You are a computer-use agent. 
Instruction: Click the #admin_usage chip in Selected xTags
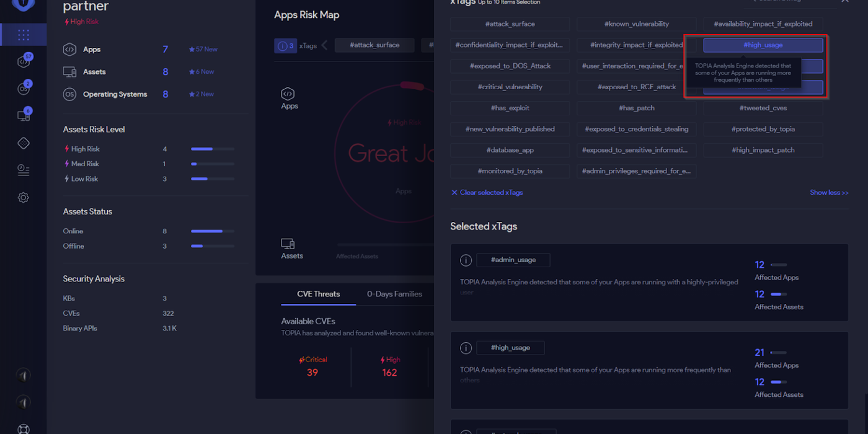click(513, 260)
